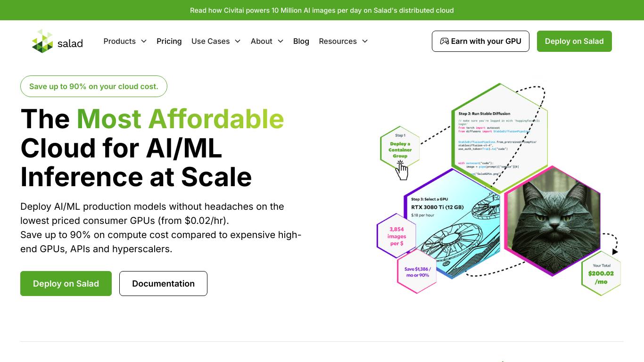Click the Earn with your GPU button

click(x=480, y=41)
